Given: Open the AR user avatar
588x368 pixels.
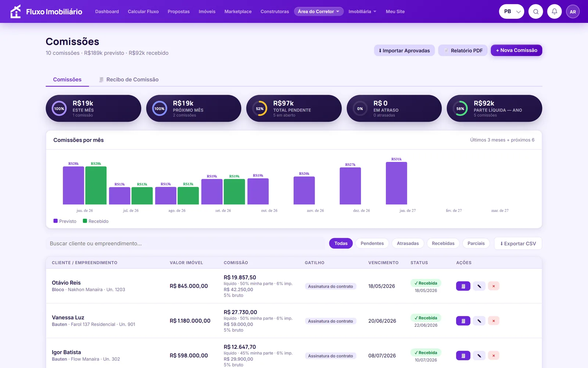Looking at the screenshot, I should tap(573, 11).
